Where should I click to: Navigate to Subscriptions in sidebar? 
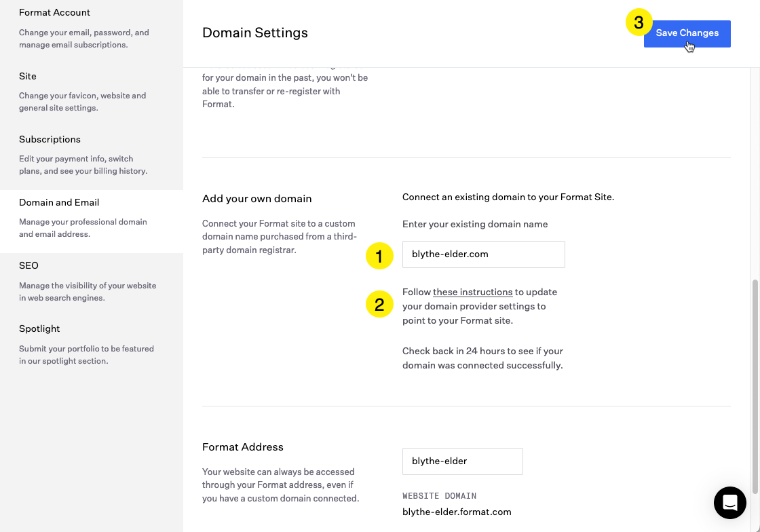tap(50, 139)
